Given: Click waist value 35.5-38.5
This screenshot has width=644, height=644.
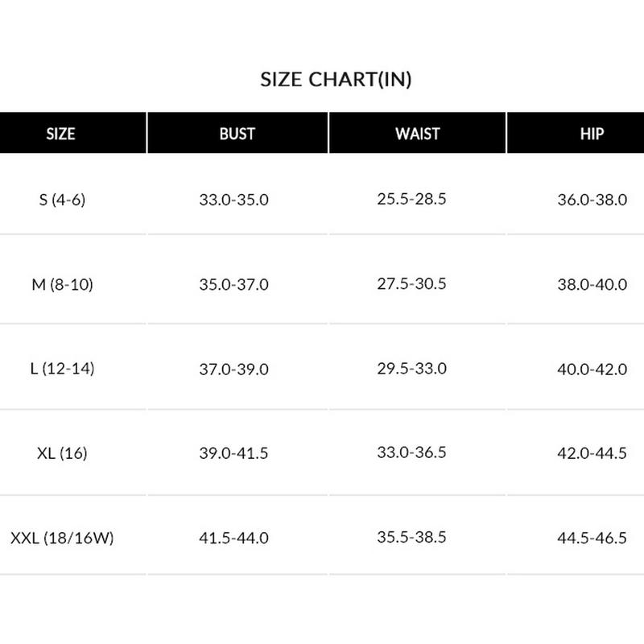Looking at the screenshot, I should coord(411,537).
